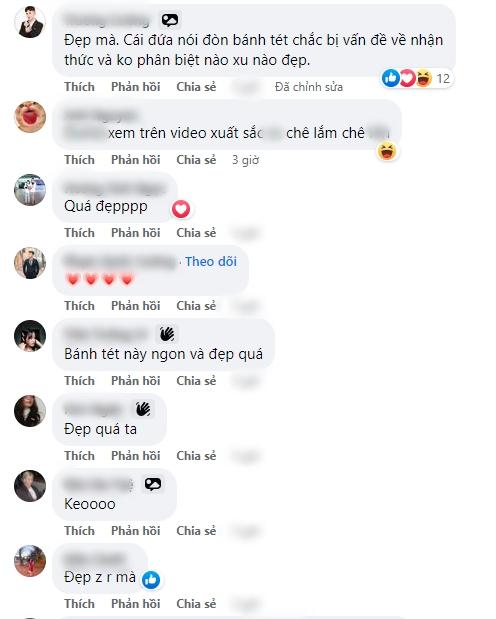Image resolution: width=496 pixels, height=619 pixels.
Task: Reply to the 'Đẹp quá ta' comment
Action: (135, 456)
